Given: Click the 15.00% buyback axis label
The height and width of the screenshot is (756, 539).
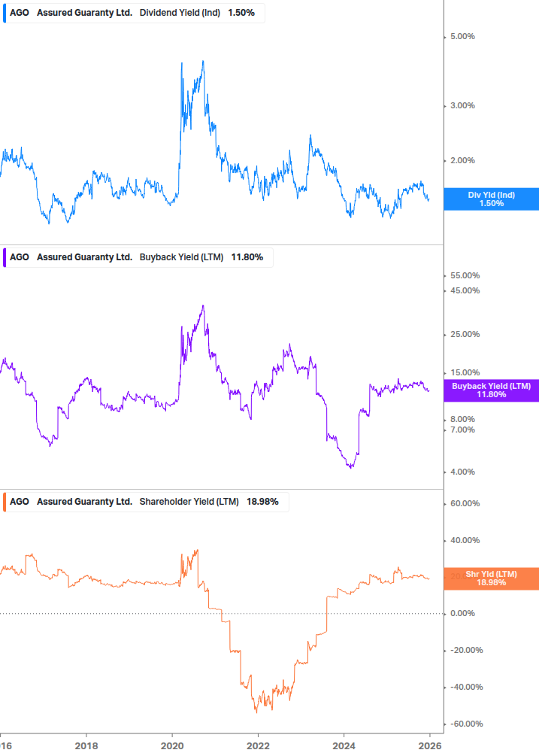Looking at the screenshot, I should click(x=465, y=372).
